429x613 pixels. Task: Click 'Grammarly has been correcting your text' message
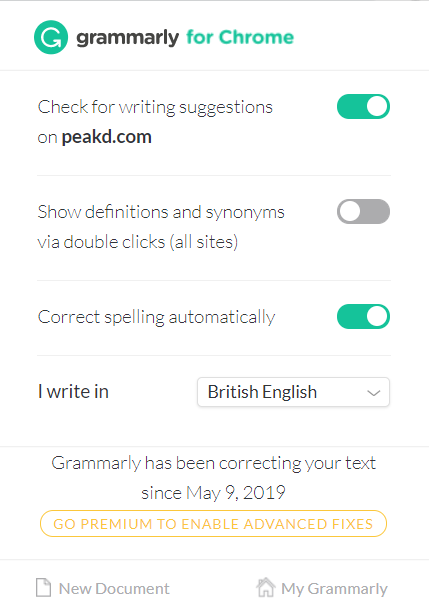pos(214,463)
